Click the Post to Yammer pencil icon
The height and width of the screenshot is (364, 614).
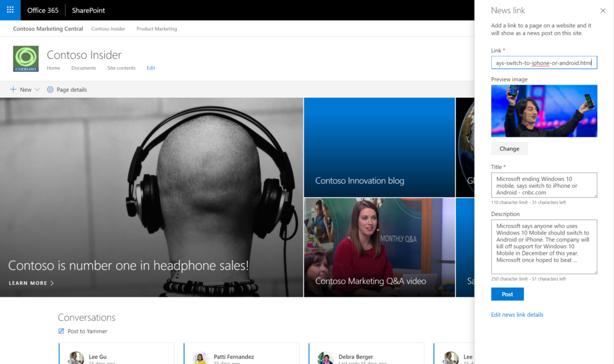coord(61,331)
